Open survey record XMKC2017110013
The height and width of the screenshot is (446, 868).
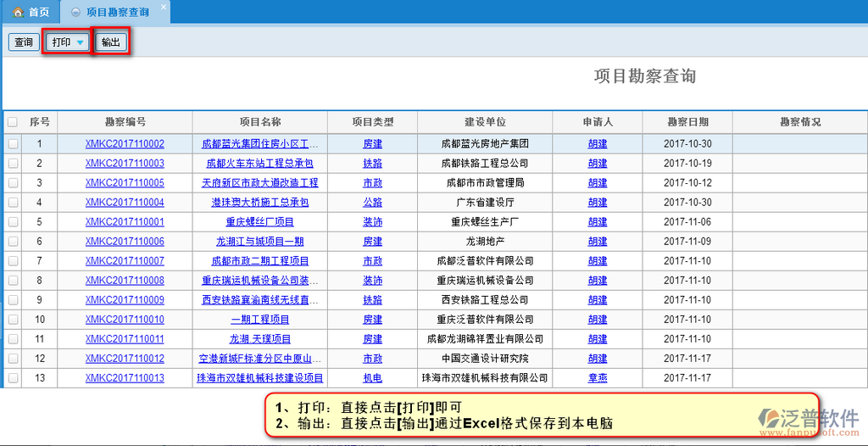click(125, 378)
